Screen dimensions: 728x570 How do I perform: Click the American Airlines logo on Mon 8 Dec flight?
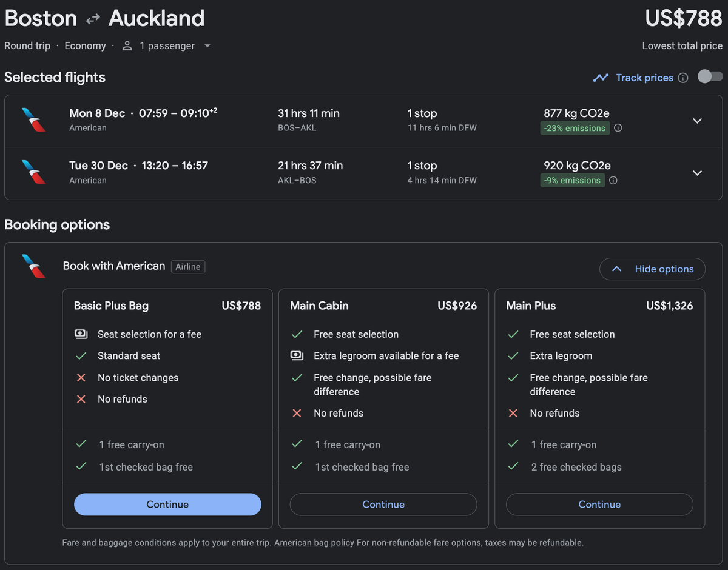(x=33, y=120)
